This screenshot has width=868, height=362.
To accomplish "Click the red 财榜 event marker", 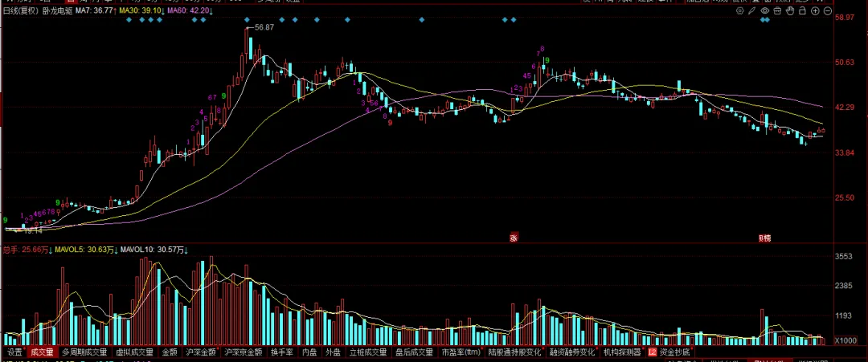I will tap(764, 238).
